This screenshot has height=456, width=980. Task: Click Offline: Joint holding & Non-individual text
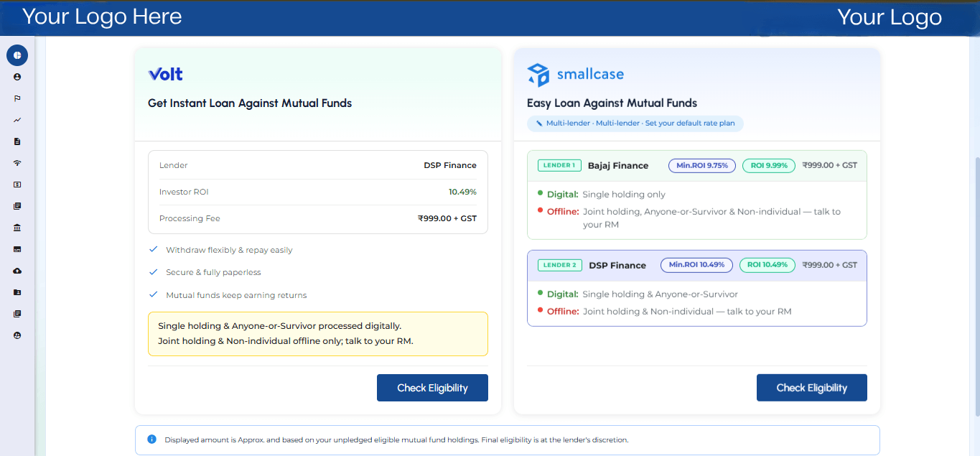(x=668, y=312)
